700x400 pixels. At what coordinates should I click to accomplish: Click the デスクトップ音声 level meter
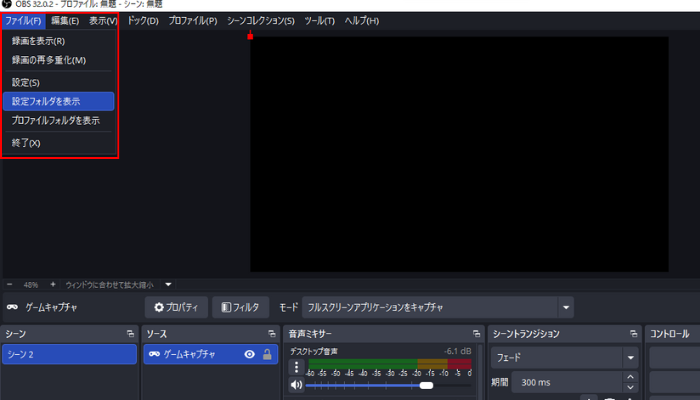390,364
